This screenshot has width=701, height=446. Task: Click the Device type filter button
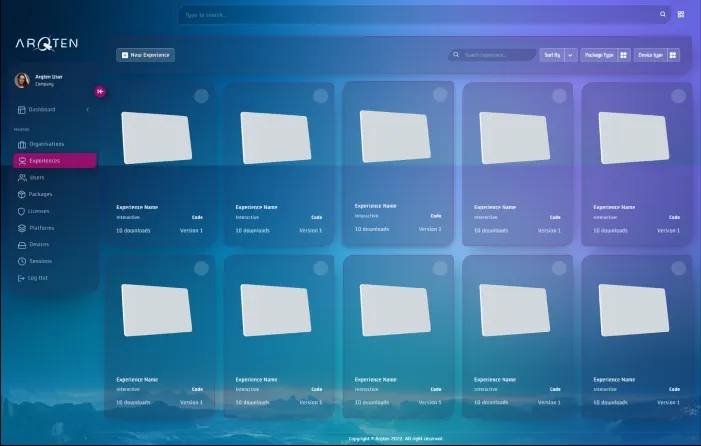coord(650,55)
